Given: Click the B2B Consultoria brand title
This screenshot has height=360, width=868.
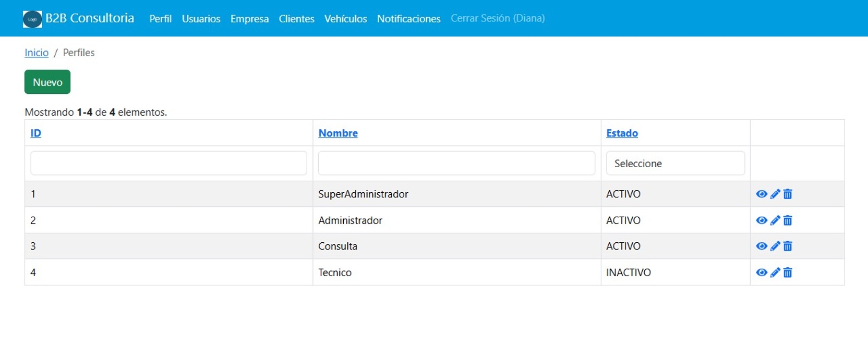Looking at the screenshot, I should click(90, 18).
